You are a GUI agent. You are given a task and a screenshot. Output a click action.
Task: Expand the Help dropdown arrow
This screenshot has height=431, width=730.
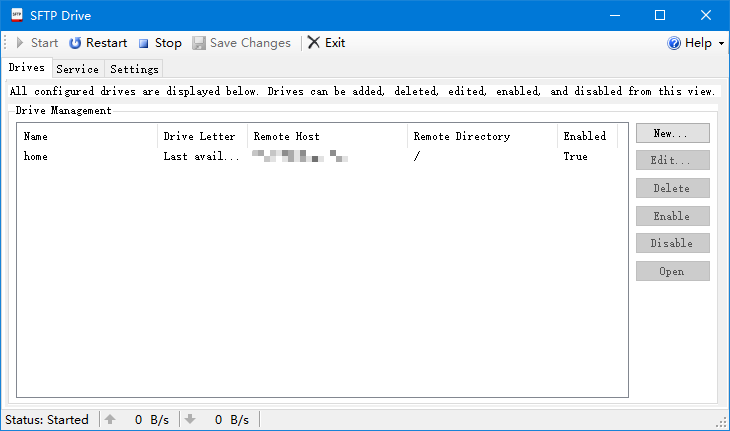720,43
